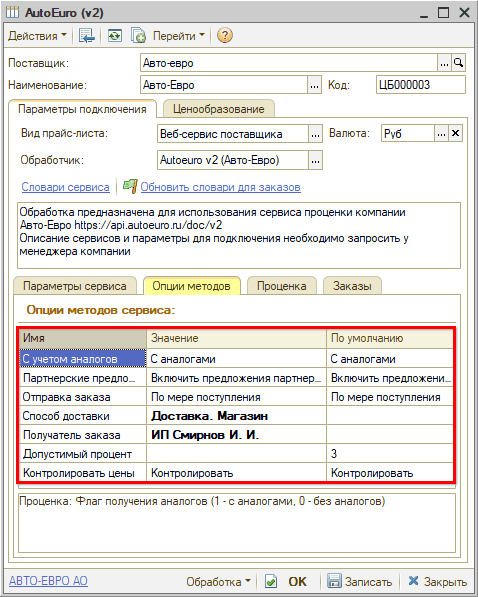Clear Валюта field with the X icon
478x597 pixels.
tap(455, 134)
